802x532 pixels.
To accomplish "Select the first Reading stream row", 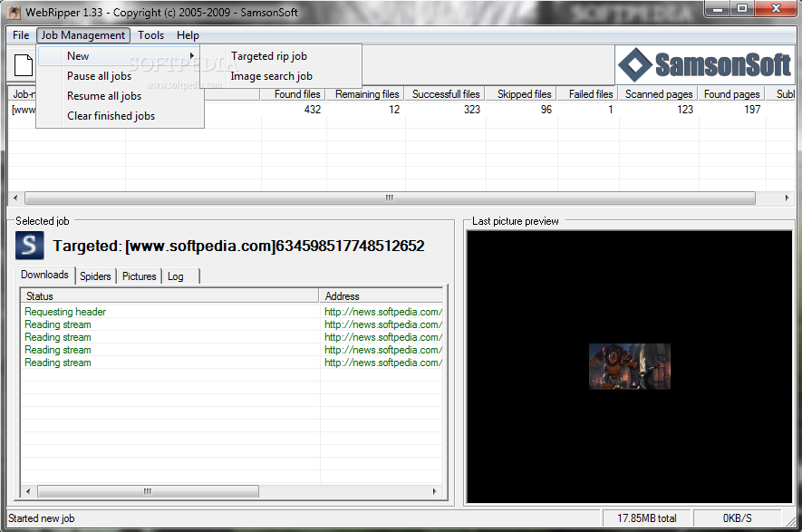I will point(232,324).
